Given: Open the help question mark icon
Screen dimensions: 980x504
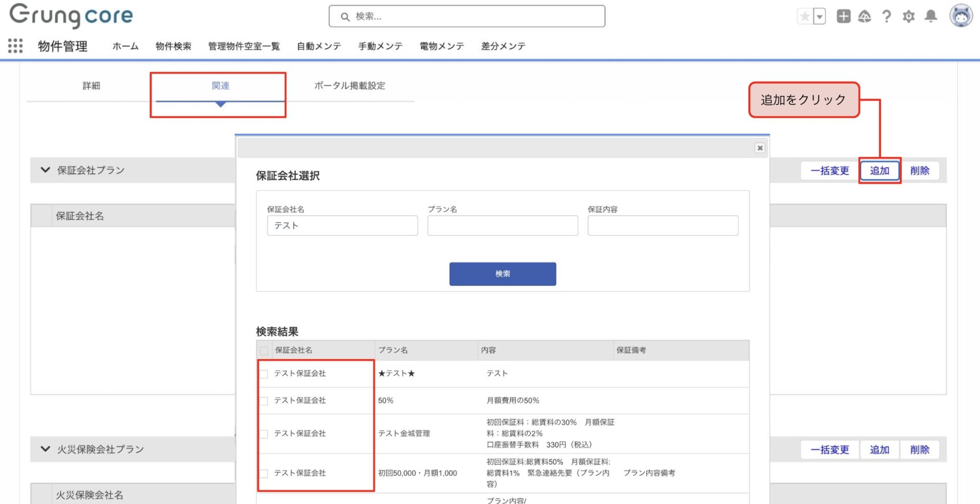Looking at the screenshot, I should 887,16.
